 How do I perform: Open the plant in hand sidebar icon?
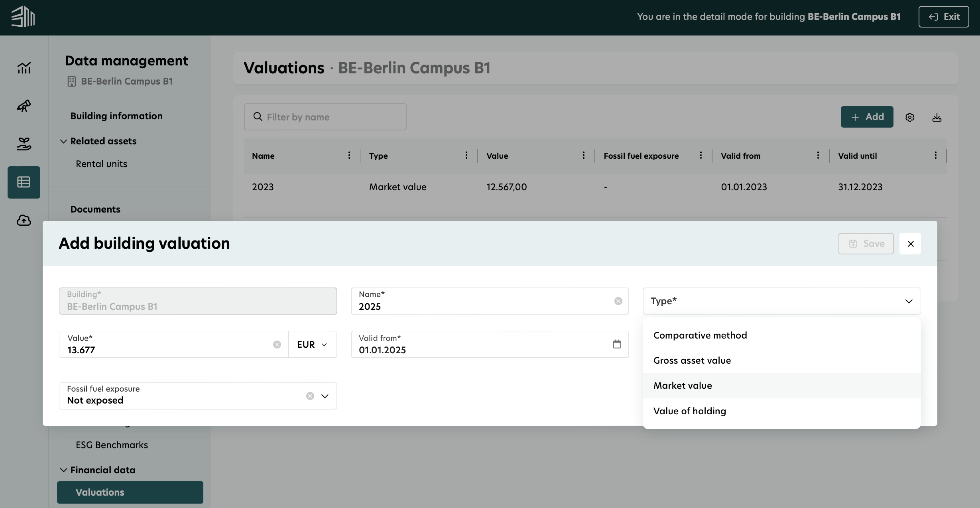click(24, 144)
